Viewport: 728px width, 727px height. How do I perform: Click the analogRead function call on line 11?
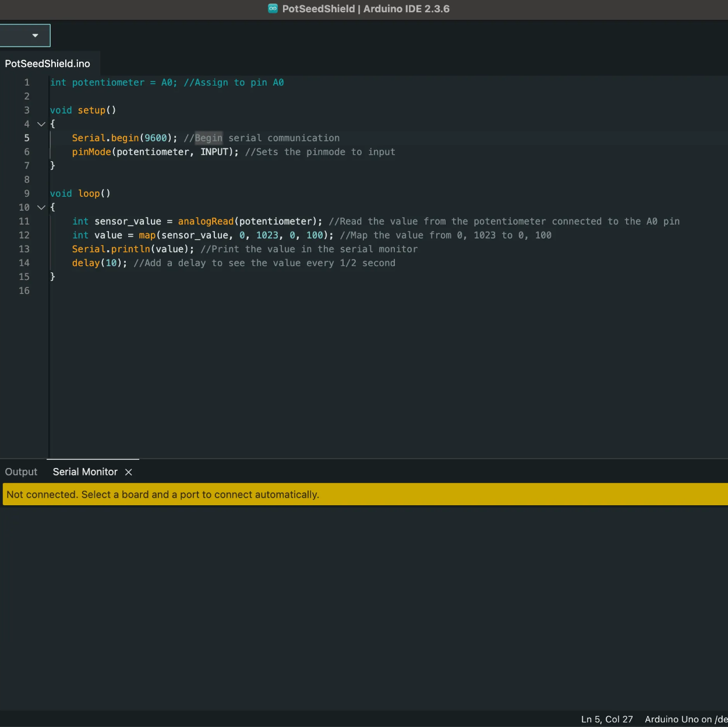pos(206,221)
